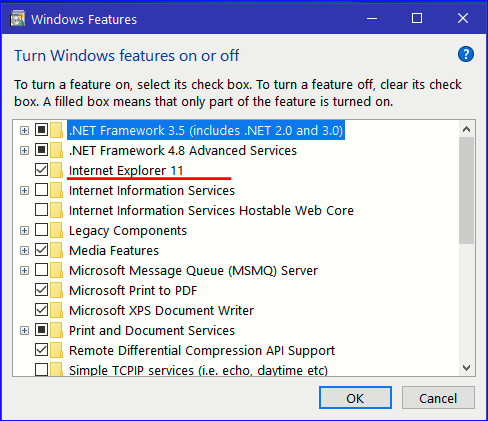Expand the .NET Framework 3.5 node
Image resolution: width=488 pixels, height=421 pixels.
click(24, 130)
